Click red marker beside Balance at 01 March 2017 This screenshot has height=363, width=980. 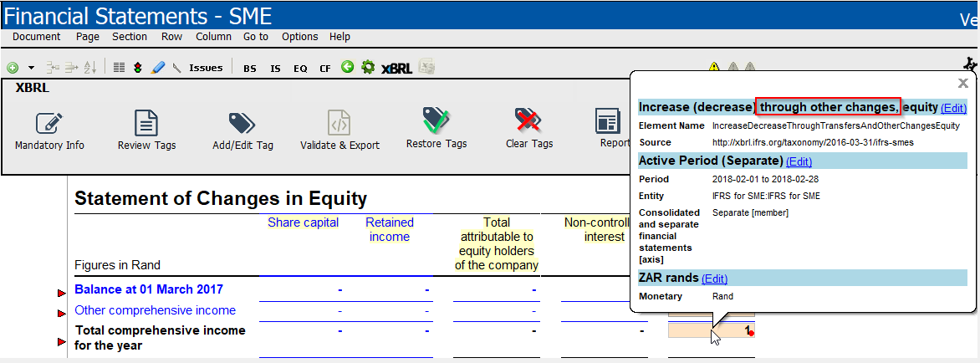tap(61, 293)
